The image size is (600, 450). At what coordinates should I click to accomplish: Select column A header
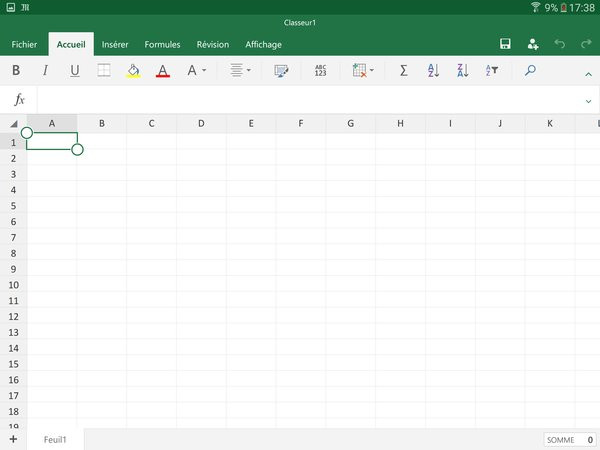pyautogui.click(x=52, y=124)
